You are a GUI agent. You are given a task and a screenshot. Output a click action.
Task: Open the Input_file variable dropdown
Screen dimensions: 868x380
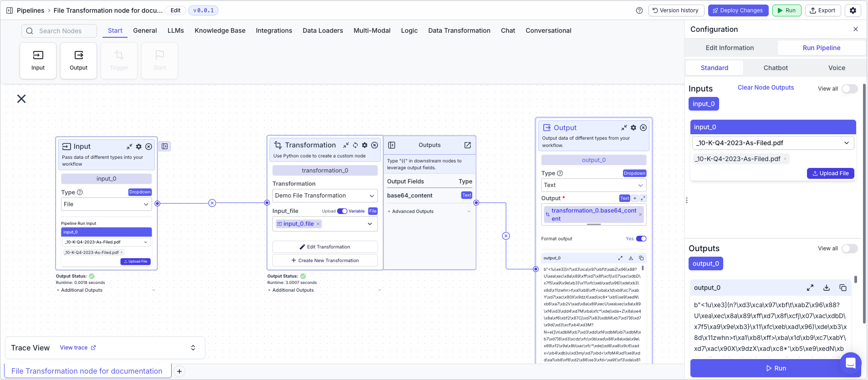pyautogui.click(x=325, y=224)
